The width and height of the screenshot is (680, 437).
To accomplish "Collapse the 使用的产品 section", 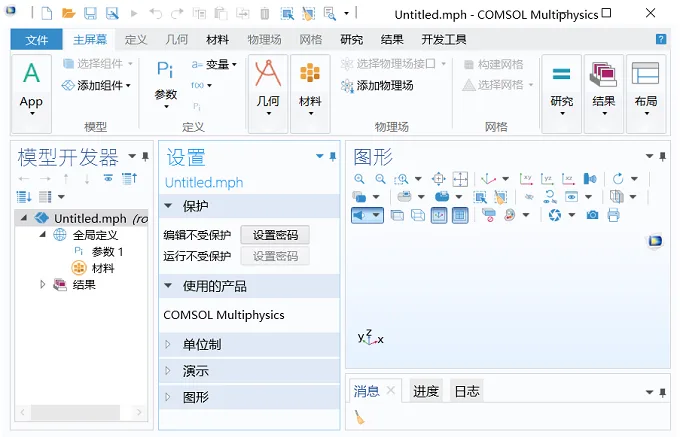I will (168, 286).
